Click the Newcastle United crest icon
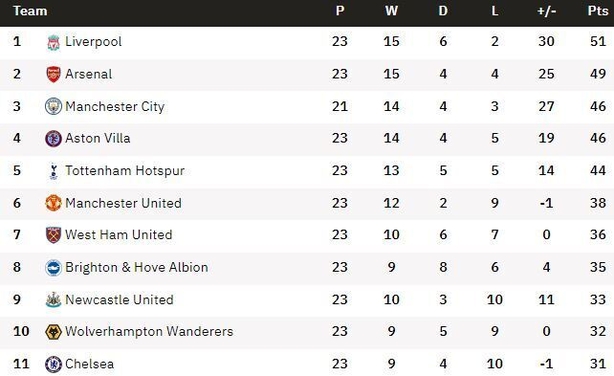614x376 pixels. pos(53,300)
